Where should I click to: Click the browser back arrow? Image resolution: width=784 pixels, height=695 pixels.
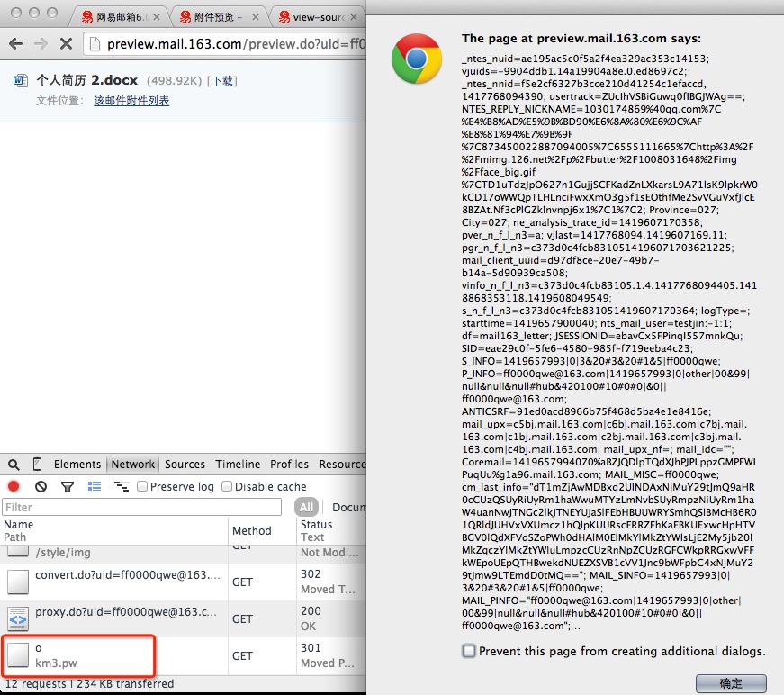[16, 44]
